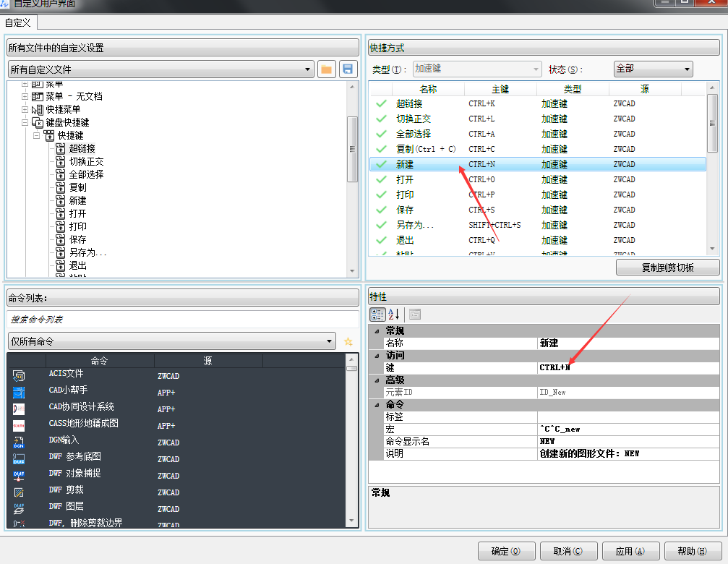Viewport: 728px width, 564px height.
Task: Click the favorites star beside command filter
Action: point(348,341)
